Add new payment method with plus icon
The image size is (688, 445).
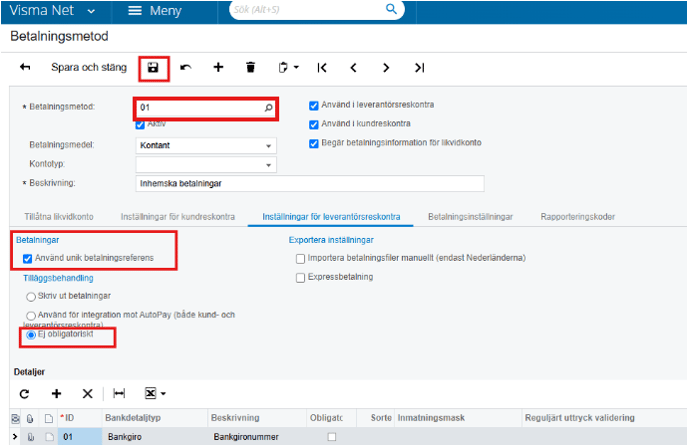(x=218, y=67)
